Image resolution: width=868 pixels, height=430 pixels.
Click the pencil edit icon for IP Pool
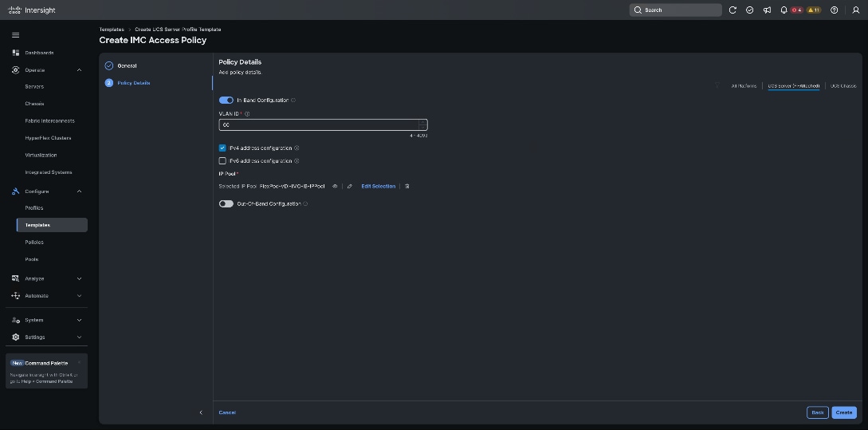click(x=350, y=186)
